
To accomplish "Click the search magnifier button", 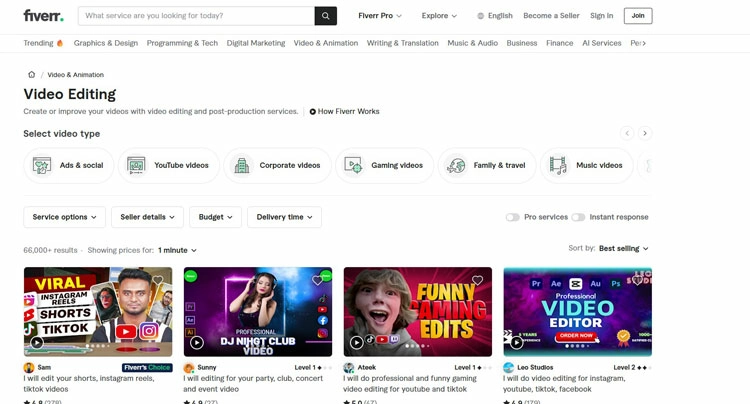I will pyautogui.click(x=326, y=16).
